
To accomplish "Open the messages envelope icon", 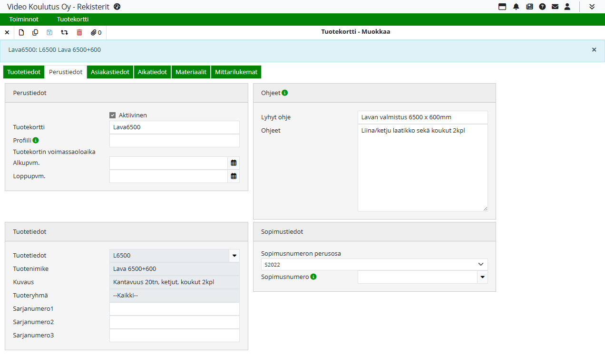I will point(555,7).
